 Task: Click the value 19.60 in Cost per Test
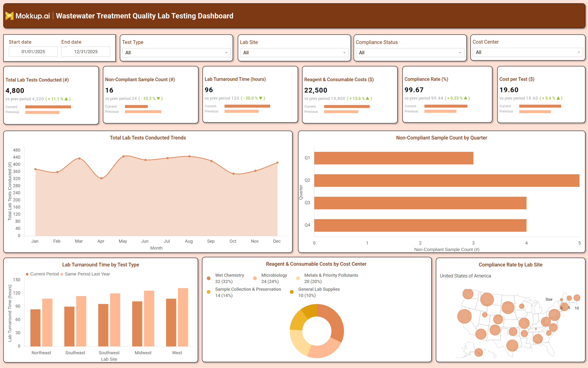click(509, 90)
